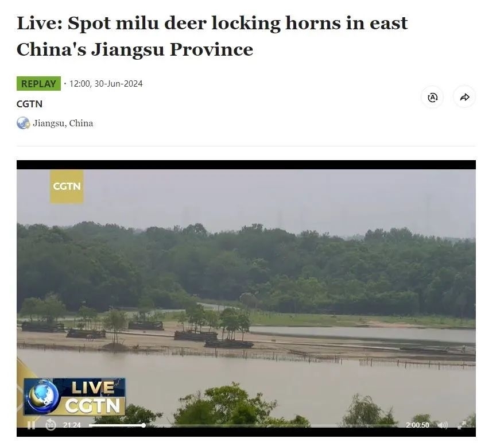Click the share arrow icon

tap(464, 97)
